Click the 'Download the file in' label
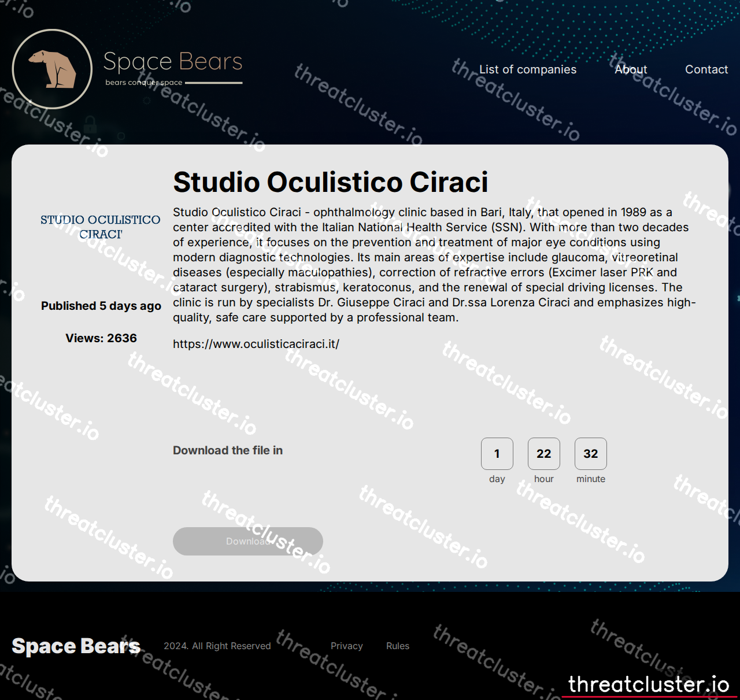Image resolution: width=740 pixels, height=700 pixels. pyautogui.click(x=228, y=450)
